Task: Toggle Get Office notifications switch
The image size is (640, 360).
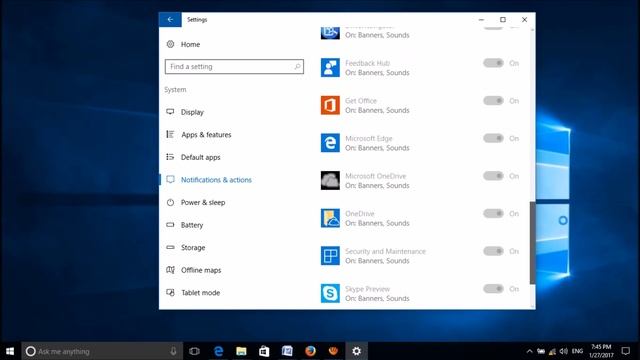Action: pos(493,100)
